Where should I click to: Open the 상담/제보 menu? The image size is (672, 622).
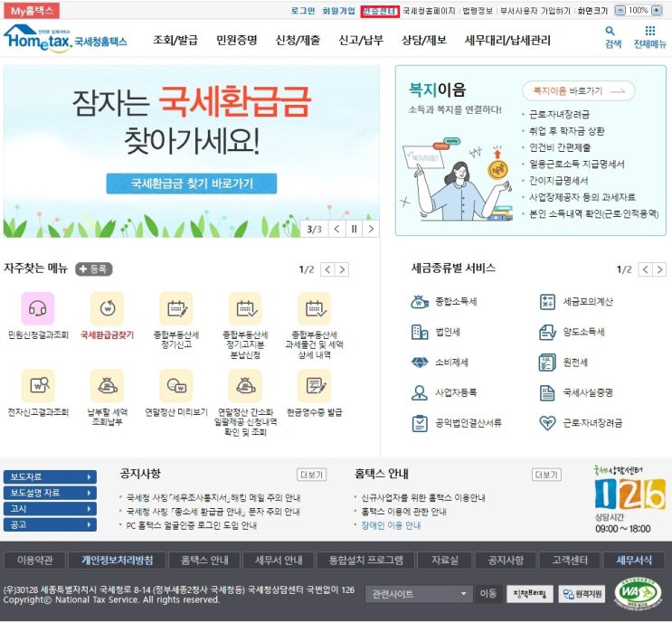(424, 41)
